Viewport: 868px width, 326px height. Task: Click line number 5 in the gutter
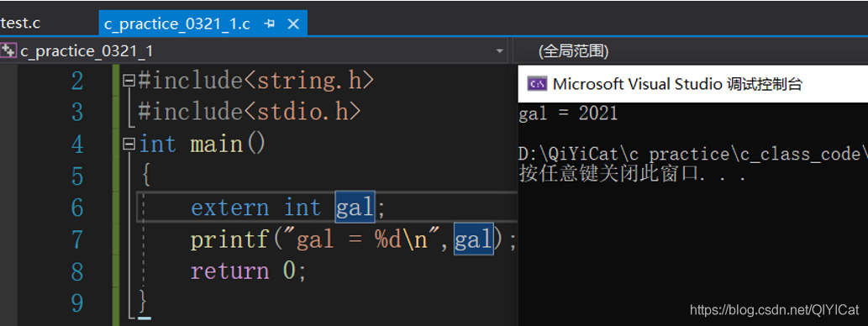(77, 176)
